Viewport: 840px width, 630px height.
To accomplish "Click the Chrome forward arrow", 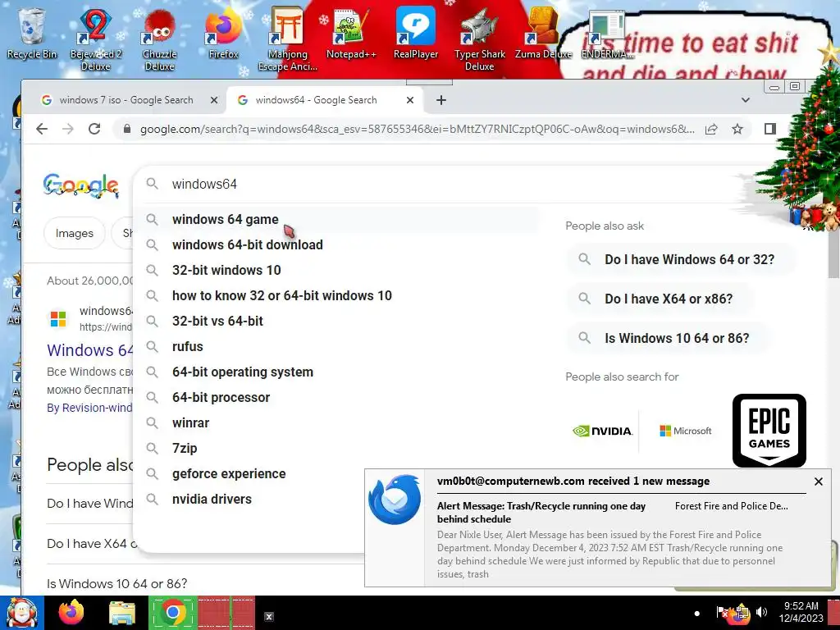I will tap(68, 129).
